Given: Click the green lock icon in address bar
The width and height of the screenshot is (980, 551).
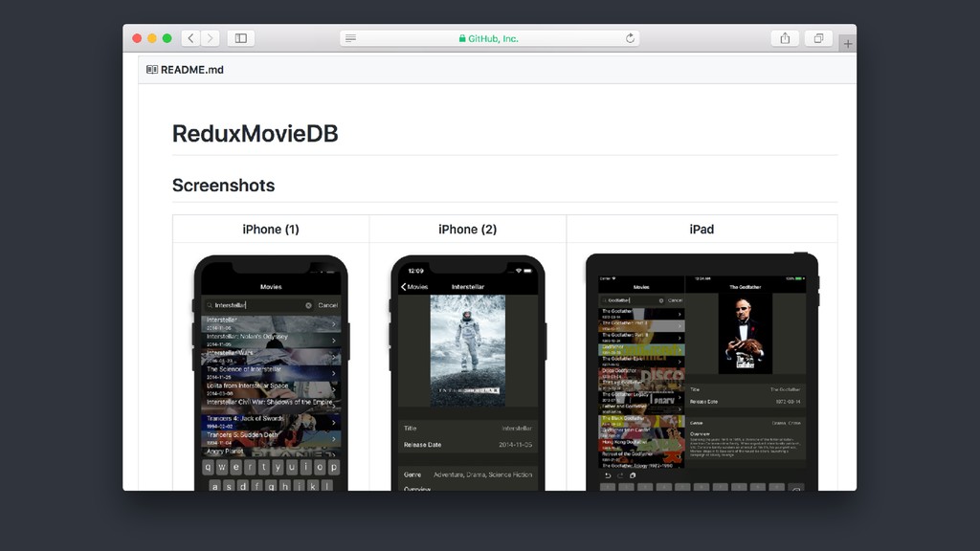Looking at the screenshot, I should pyautogui.click(x=462, y=38).
